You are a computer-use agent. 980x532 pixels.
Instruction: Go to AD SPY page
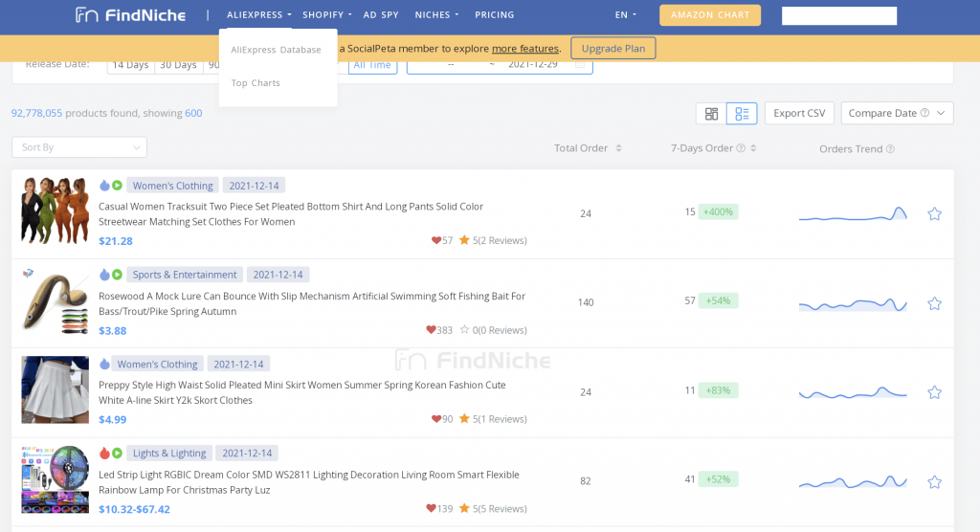click(381, 15)
